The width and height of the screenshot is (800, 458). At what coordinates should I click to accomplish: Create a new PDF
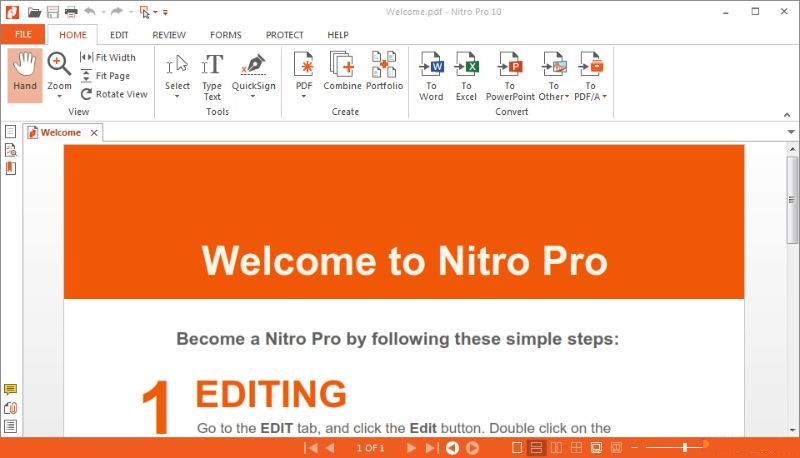304,71
